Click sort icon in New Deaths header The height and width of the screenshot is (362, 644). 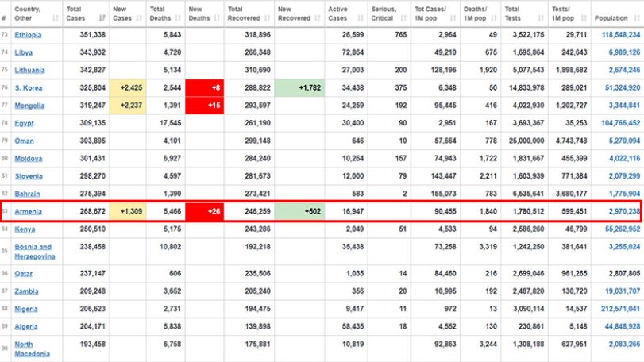pyautogui.click(x=217, y=18)
